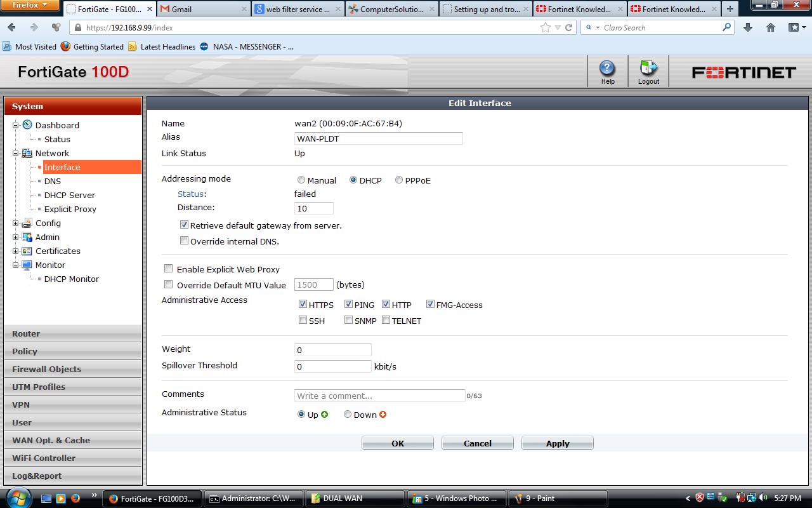Open the Firefox menu dropdown
The width and height of the screenshot is (812, 508).
coord(30,5)
